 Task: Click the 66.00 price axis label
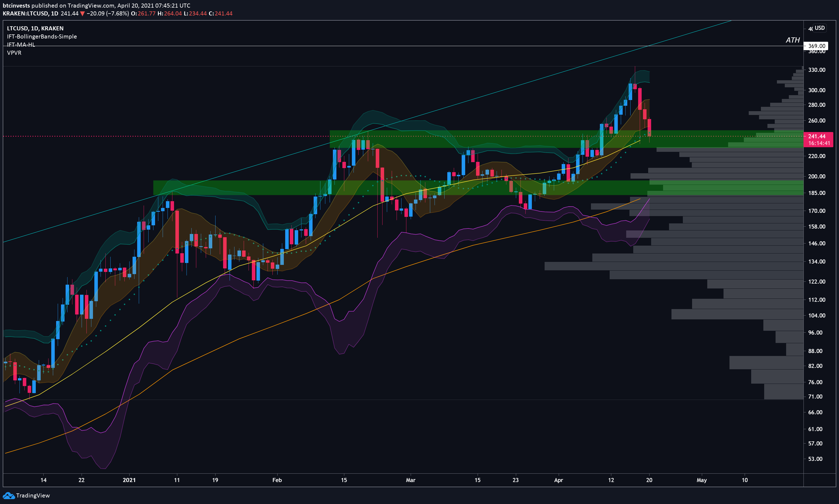click(815, 412)
